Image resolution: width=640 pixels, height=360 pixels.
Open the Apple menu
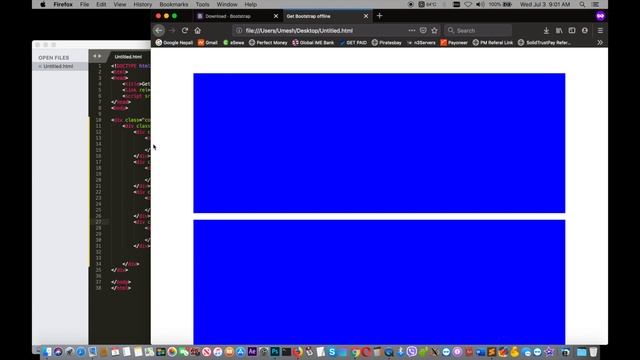(x=42, y=4)
